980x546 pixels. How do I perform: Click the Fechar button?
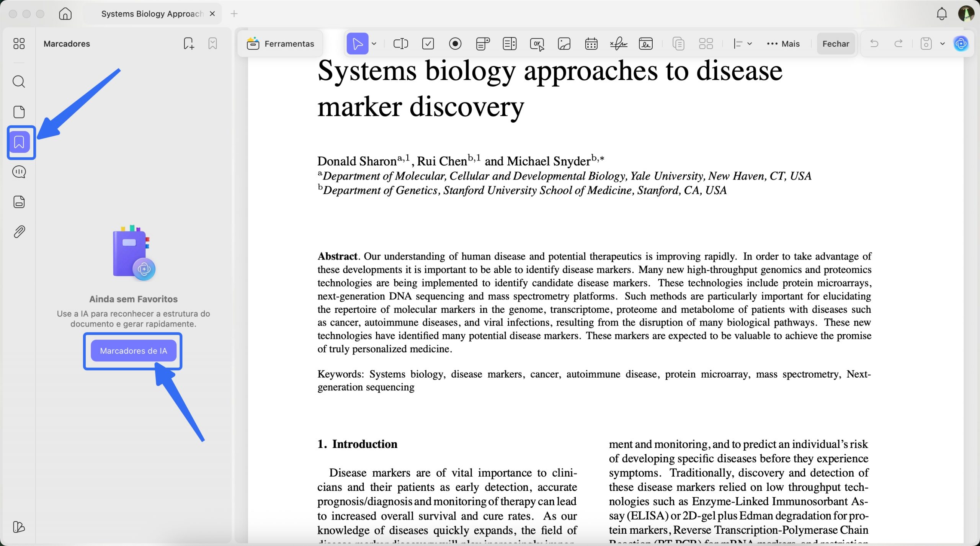[x=836, y=43]
